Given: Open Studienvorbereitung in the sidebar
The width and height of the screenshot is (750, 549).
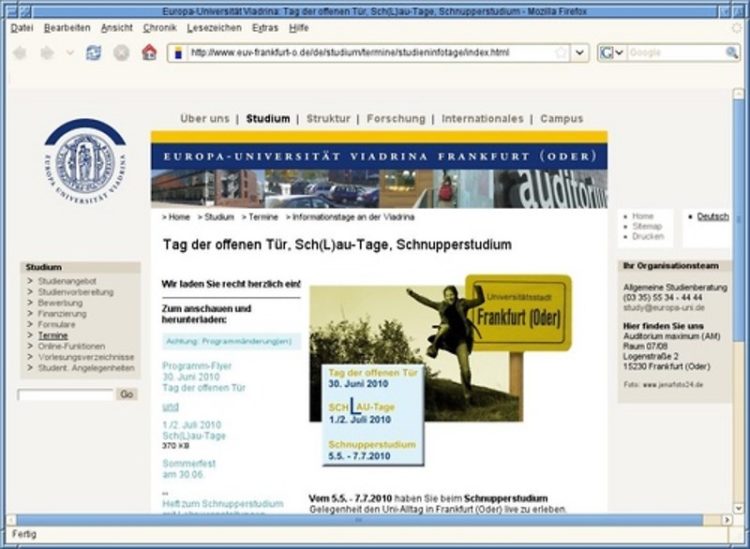Looking at the screenshot, I should 76,292.
